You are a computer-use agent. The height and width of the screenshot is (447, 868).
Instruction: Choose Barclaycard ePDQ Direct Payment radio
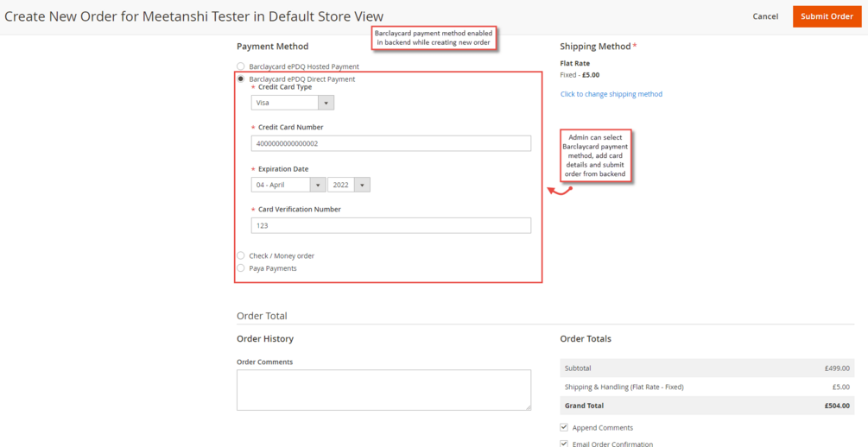point(241,79)
